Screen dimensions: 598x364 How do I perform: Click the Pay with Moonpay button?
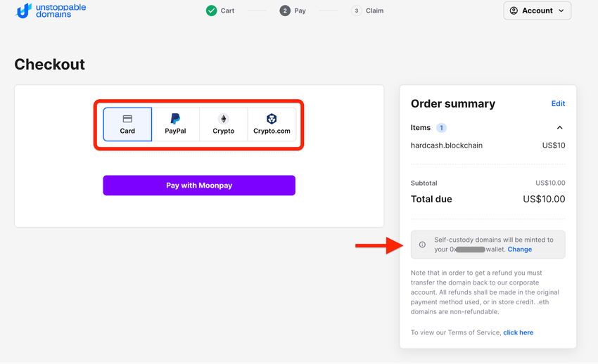pos(199,186)
